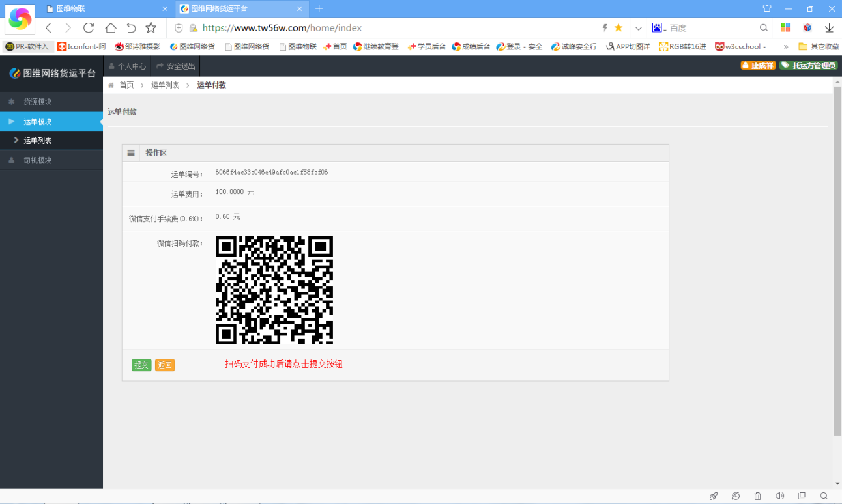Click the 0.60 元 handling fee value
The height and width of the screenshot is (504, 842).
point(227,217)
